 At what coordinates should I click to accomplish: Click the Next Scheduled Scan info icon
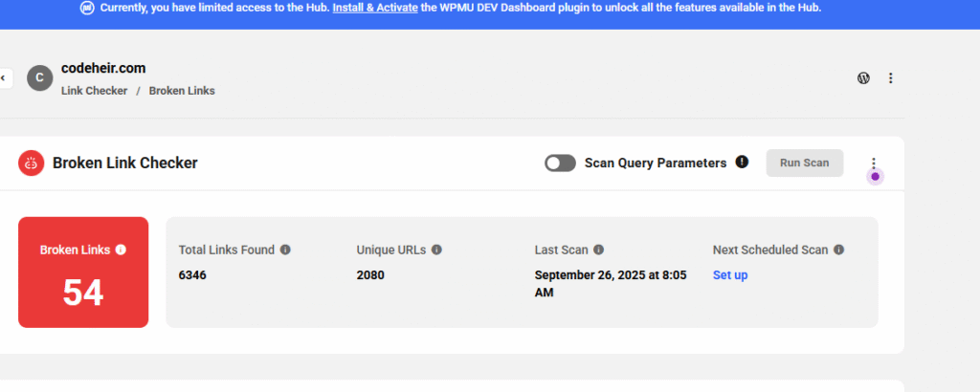tap(838, 250)
